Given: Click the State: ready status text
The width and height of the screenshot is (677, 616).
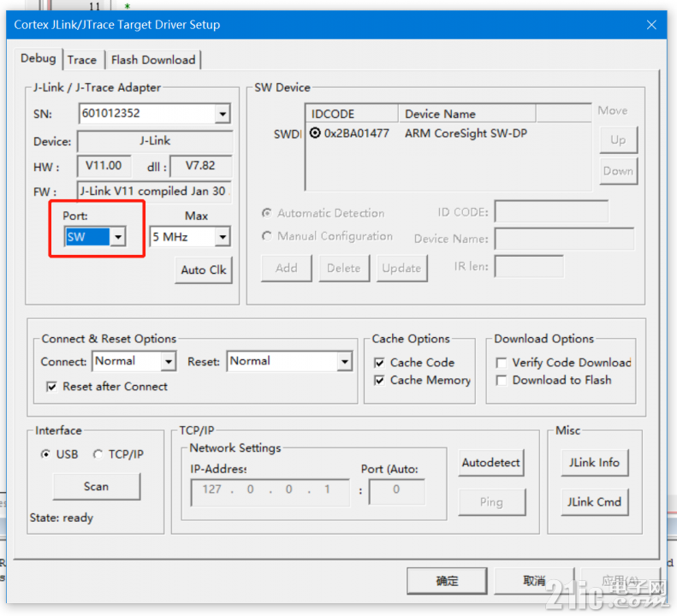Looking at the screenshot, I should tap(62, 518).
